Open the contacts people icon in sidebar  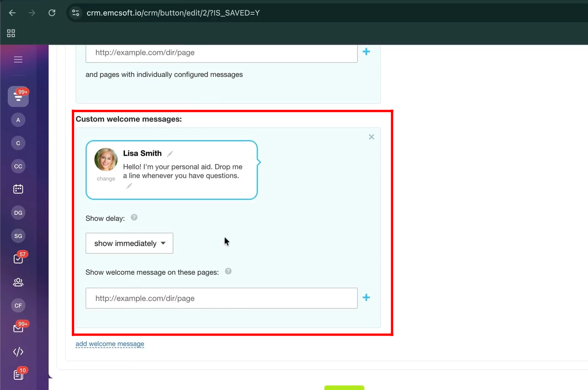18,282
